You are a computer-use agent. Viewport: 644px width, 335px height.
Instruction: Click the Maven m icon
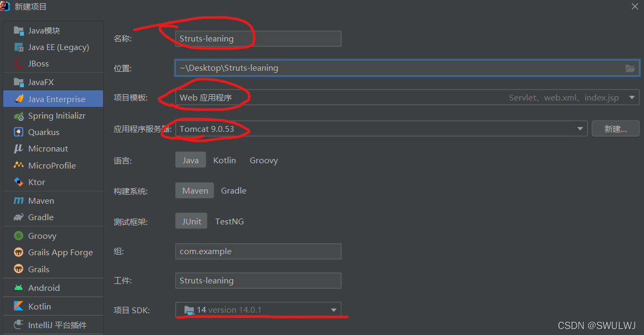coord(19,200)
